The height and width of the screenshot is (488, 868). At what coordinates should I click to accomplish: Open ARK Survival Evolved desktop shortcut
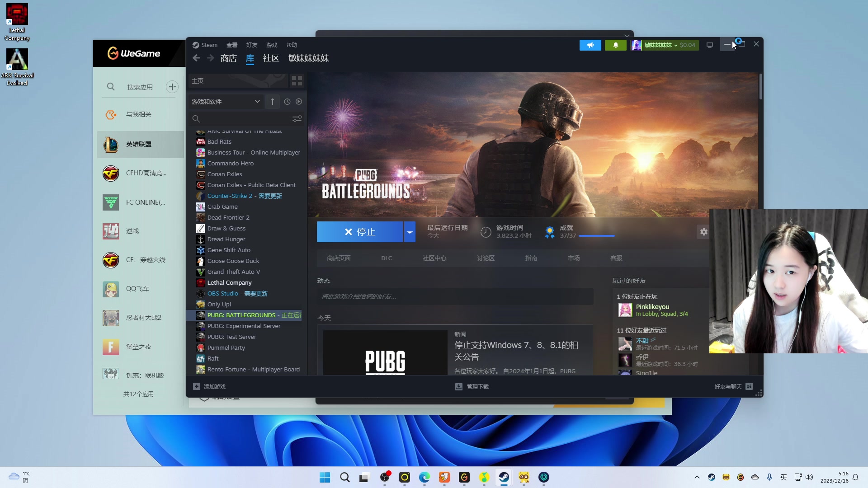[x=17, y=67]
